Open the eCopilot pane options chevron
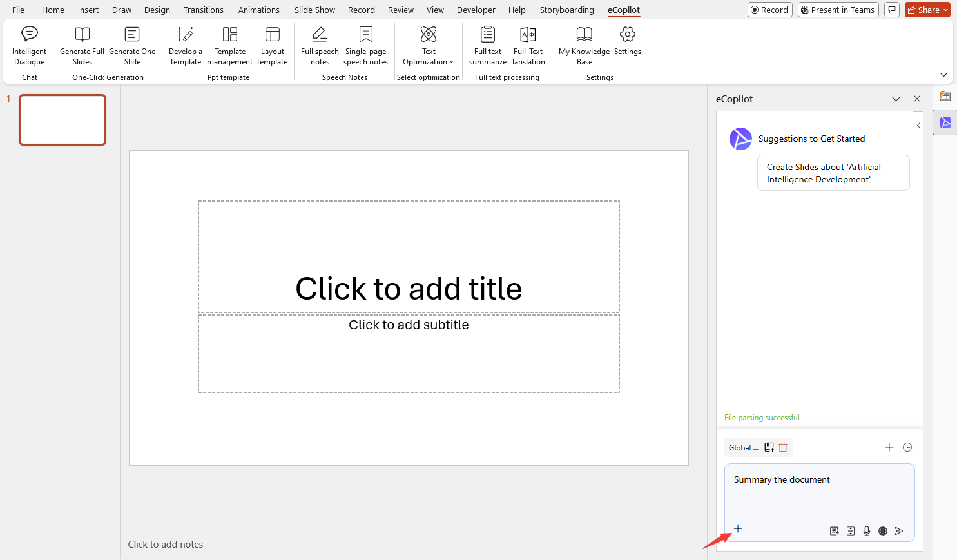The image size is (957, 560). click(896, 99)
